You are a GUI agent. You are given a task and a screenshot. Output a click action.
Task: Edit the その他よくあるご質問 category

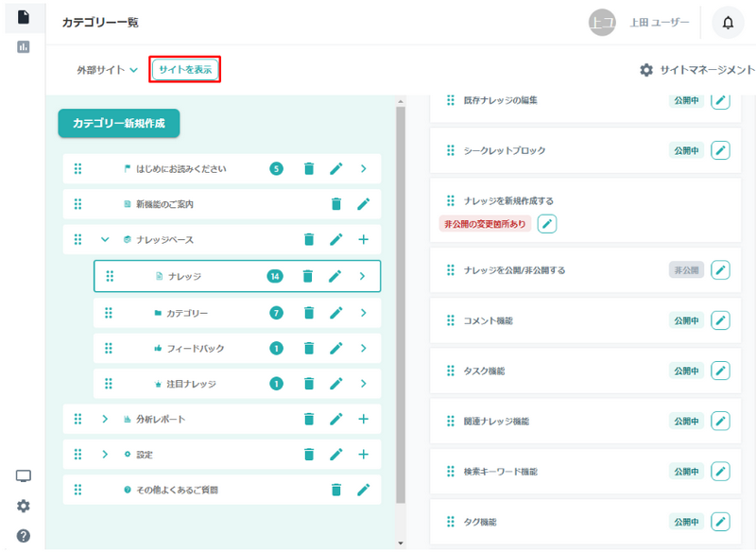pos(364,490)
